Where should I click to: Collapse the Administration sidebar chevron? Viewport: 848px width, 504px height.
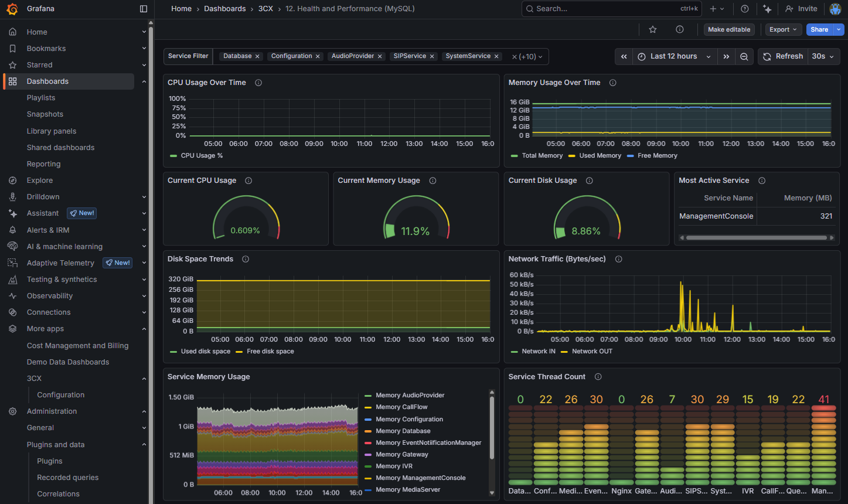(144, 411)
